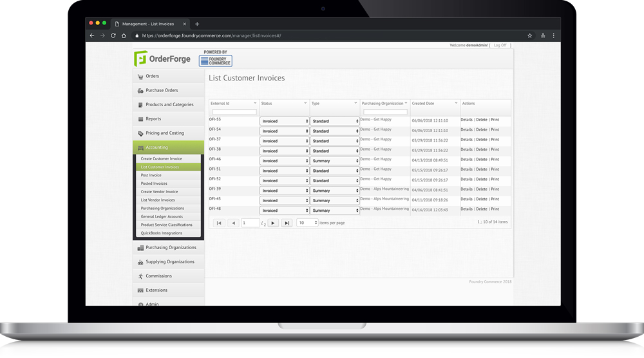Click Print link for invoice OFI-48
Viewport: 644px width, 358px height.
pyautogui.click(x=495, y=209)
